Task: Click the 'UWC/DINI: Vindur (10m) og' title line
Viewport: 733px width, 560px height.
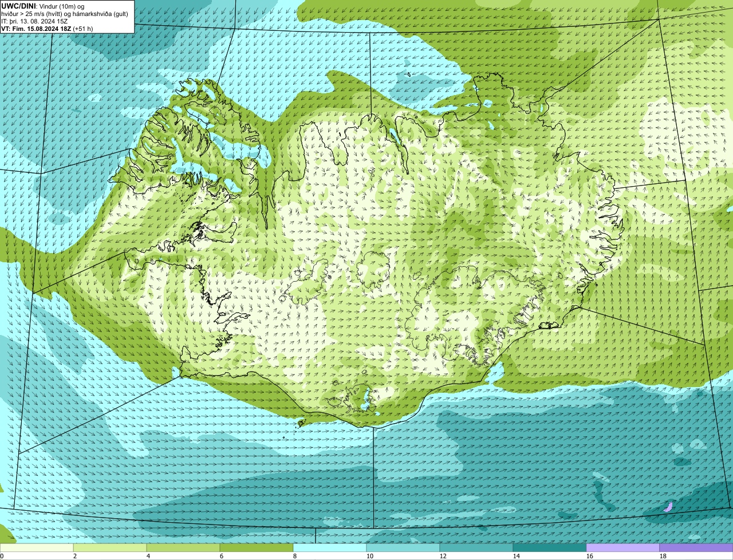Action: click(43, 6)
